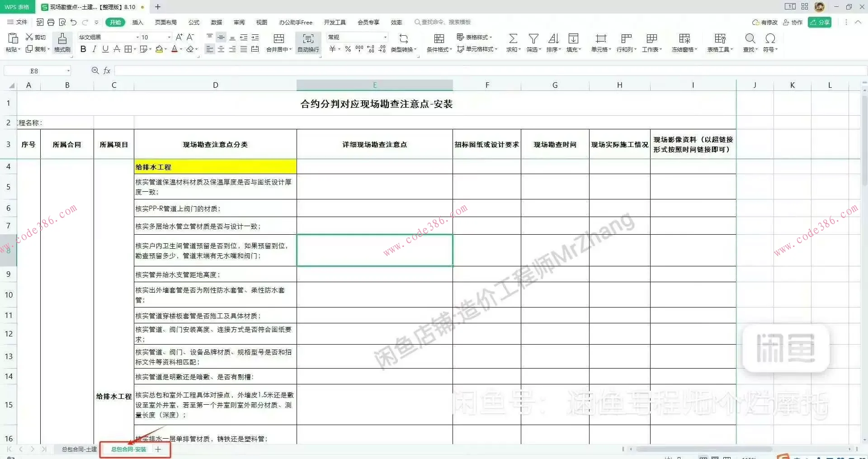The height and width of the screenshot is (459, 868).
Task: Open the Insert (插入) ribbon tab
Action: (x=137, y=22)
